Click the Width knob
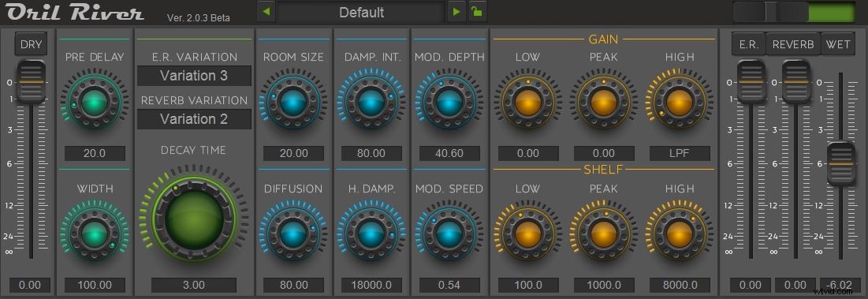Image resolution: width=868 pixels, height=299 pixels. click(94, 235)
